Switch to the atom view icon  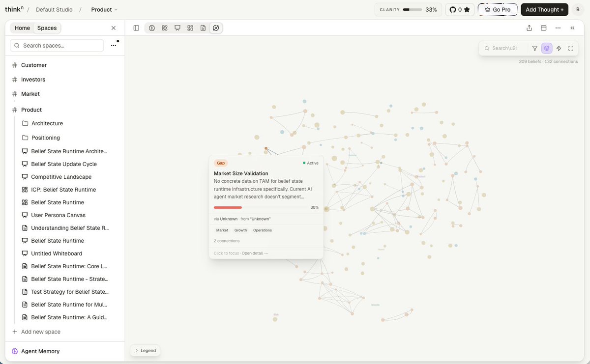(165, 28)
